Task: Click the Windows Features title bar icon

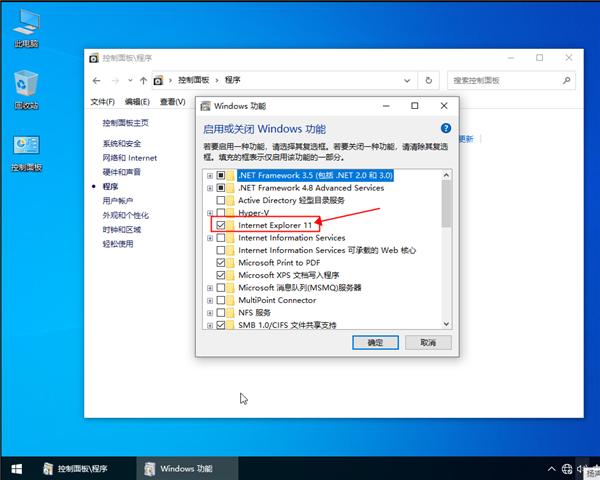Action: (x=205, y=106)
